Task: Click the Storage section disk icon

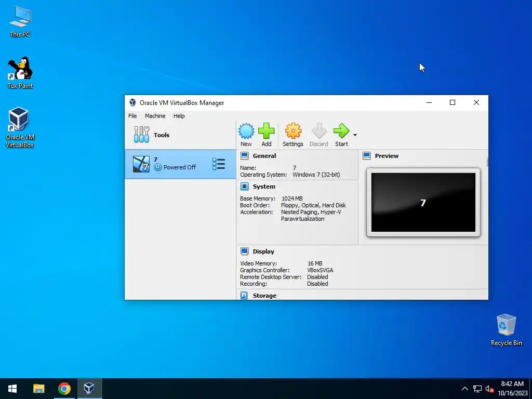Action: coord(244,295)
